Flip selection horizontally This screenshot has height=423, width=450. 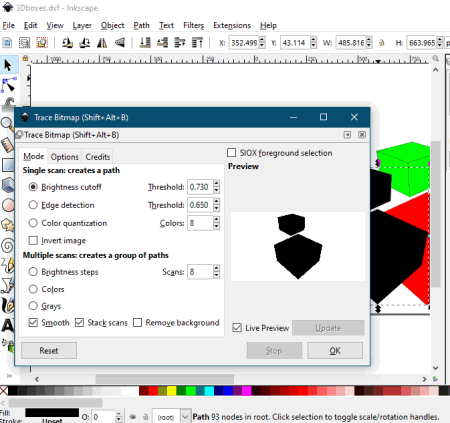[102, 43]
